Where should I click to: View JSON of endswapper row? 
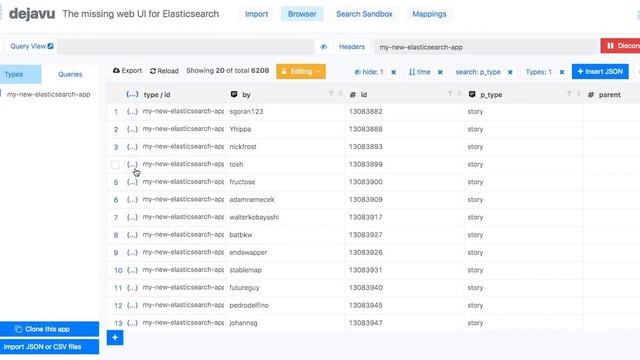[132, 252]
